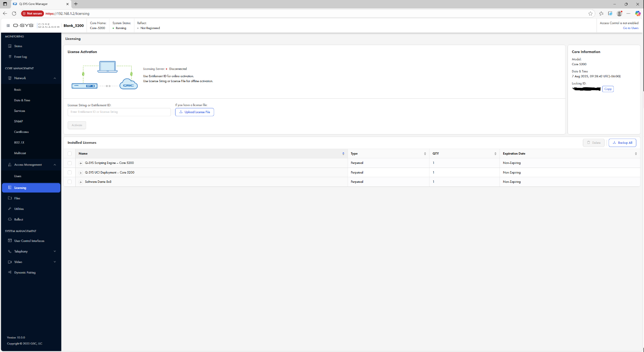
Task: Click the disabled Activate button
Action: 77,125
